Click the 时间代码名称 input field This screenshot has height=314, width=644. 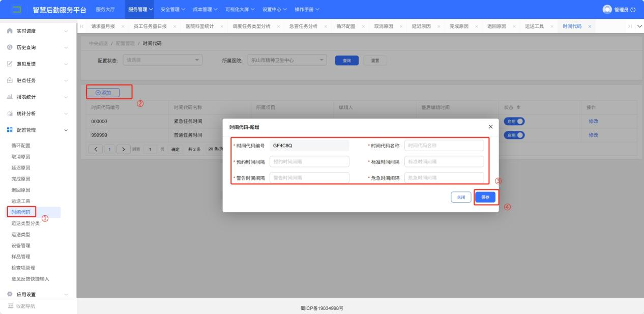444,146
